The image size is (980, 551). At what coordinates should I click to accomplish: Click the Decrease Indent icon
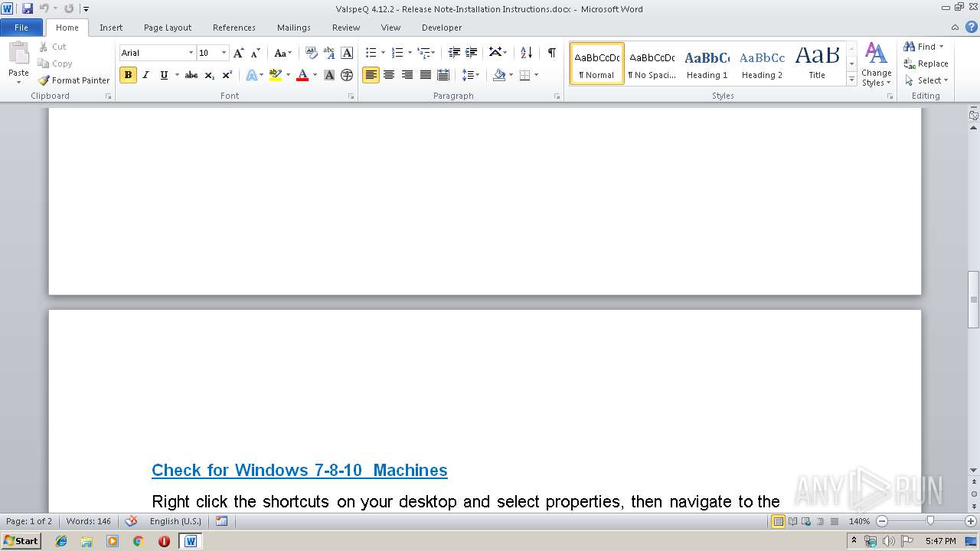pos(454,53)
